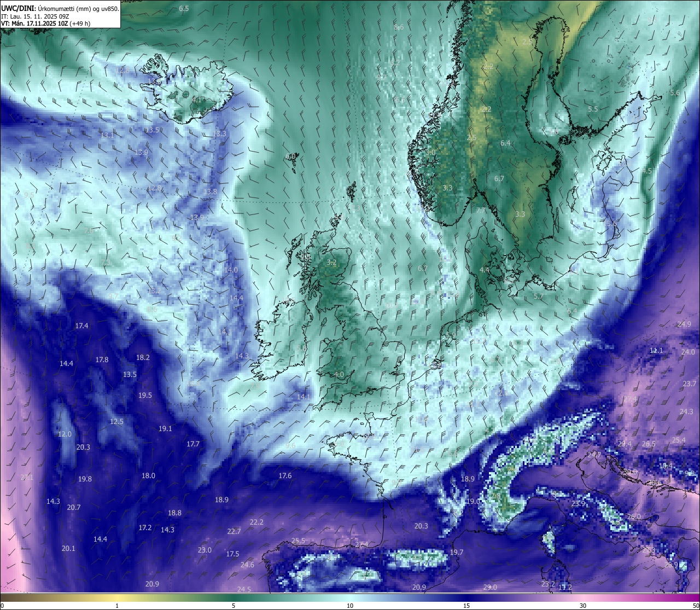Click the 25.5 value near Spain
The width and height of the screenshot is (700, 610).
(x=298, y=541)
